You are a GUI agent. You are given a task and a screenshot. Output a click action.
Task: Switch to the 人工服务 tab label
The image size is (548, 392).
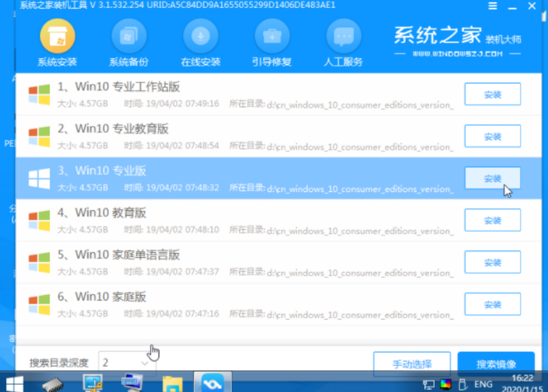click(x=344, y=62)
